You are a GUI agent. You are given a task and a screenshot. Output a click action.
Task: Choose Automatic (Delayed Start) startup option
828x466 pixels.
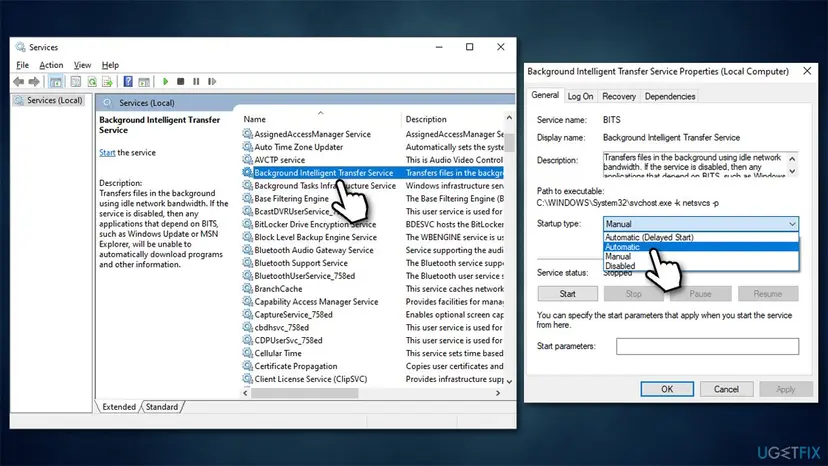coord(701,237)
